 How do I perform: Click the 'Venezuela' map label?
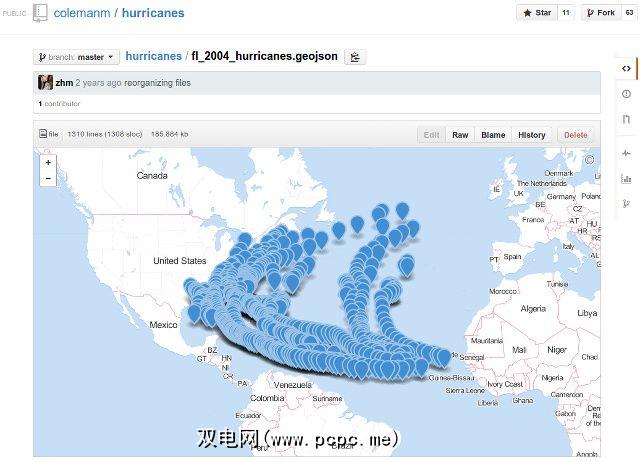[x=293, y=385]
